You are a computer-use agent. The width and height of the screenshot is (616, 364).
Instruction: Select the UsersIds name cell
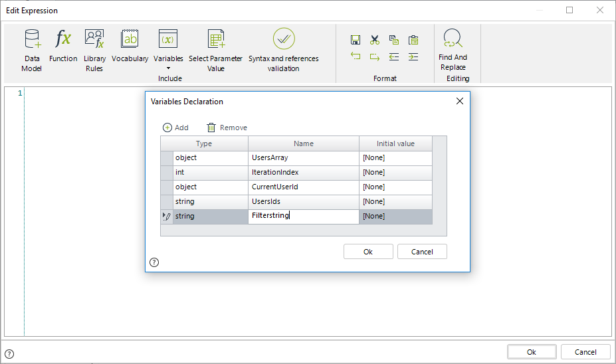(304, 201)
